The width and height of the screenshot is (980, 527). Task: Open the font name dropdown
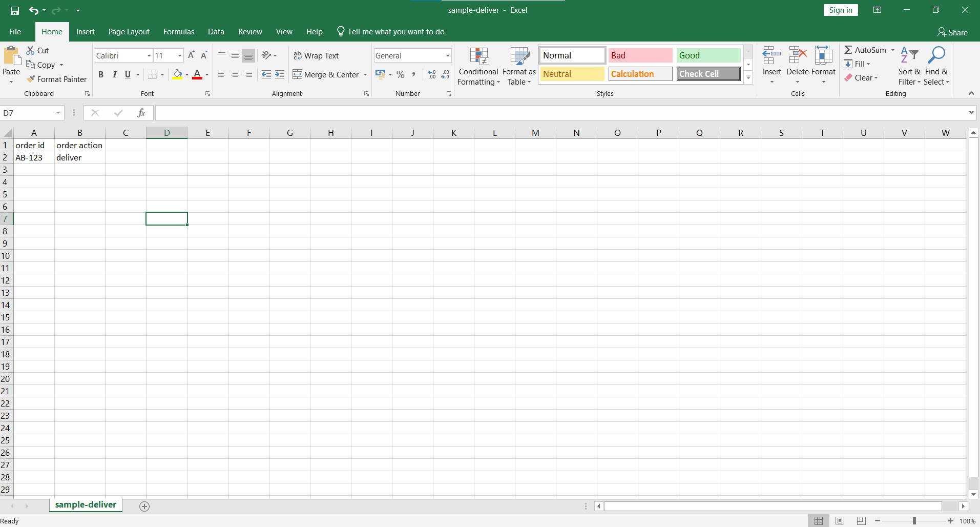coord(149,56)
